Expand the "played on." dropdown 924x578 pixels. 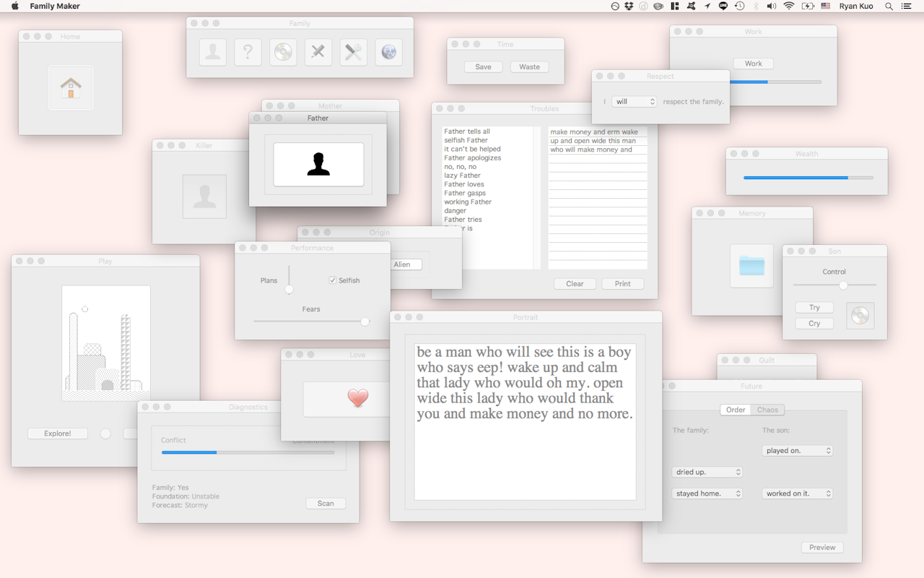[797, 450]
